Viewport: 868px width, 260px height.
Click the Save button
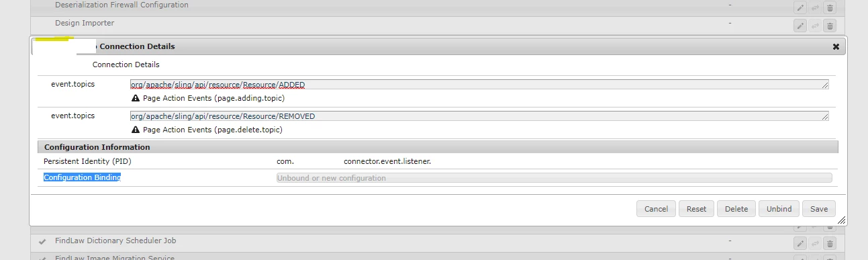point(819,209)
